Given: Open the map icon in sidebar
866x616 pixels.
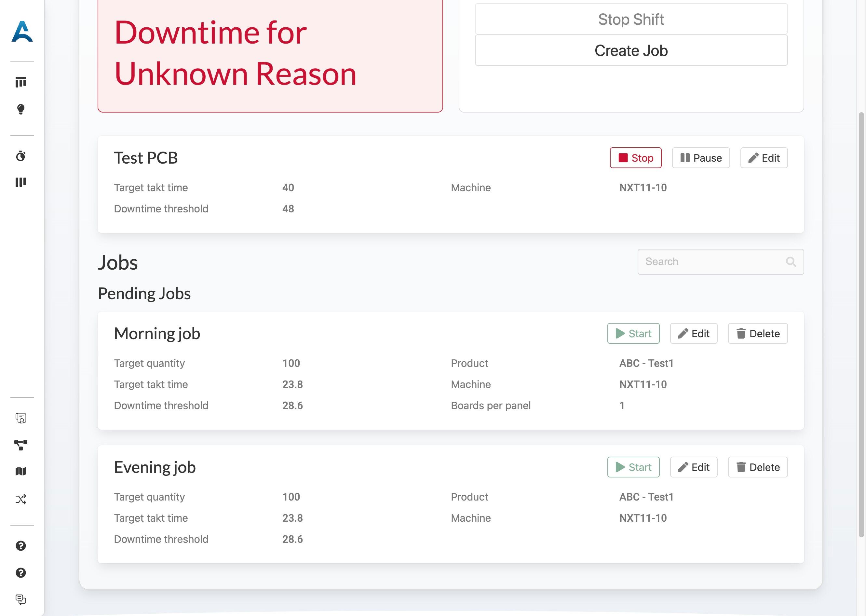Looking at the screenshot, I should coord(21,471).
